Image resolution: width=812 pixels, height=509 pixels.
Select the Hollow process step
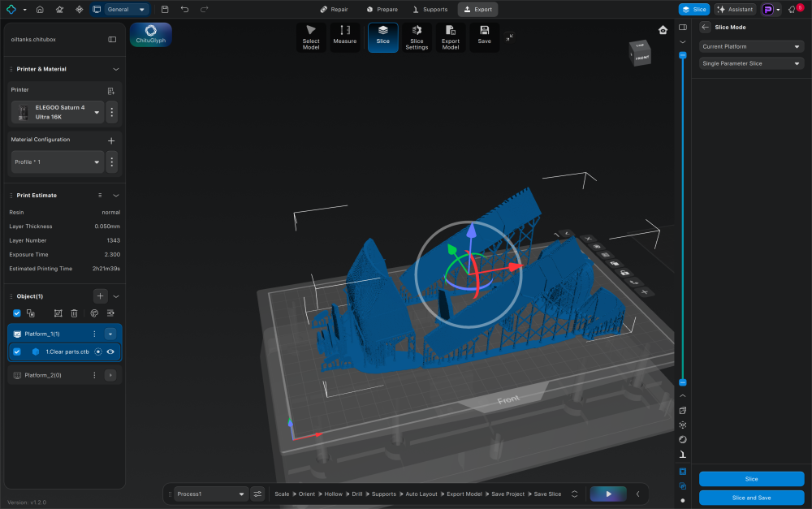point(334,494)
